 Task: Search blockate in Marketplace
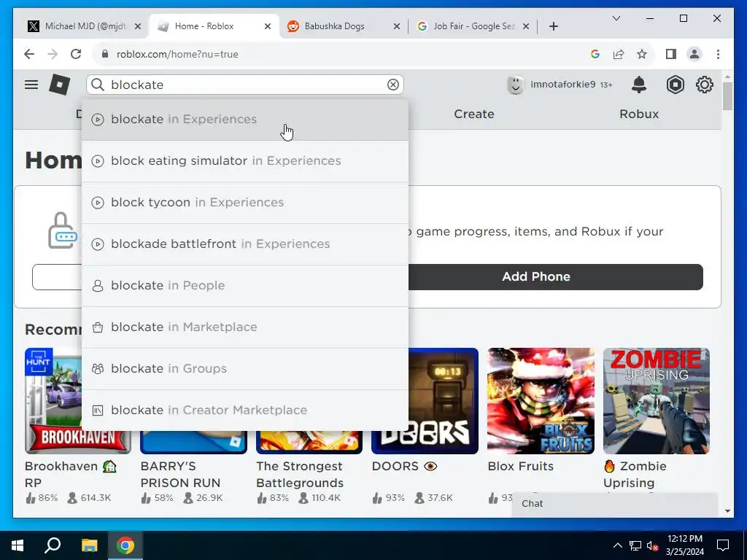click(x=245, y=327)
